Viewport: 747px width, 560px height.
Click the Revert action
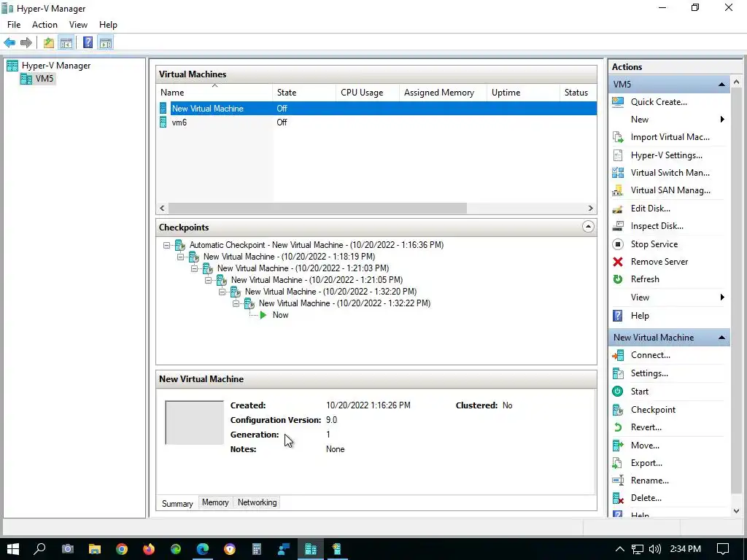coord(646,427)
